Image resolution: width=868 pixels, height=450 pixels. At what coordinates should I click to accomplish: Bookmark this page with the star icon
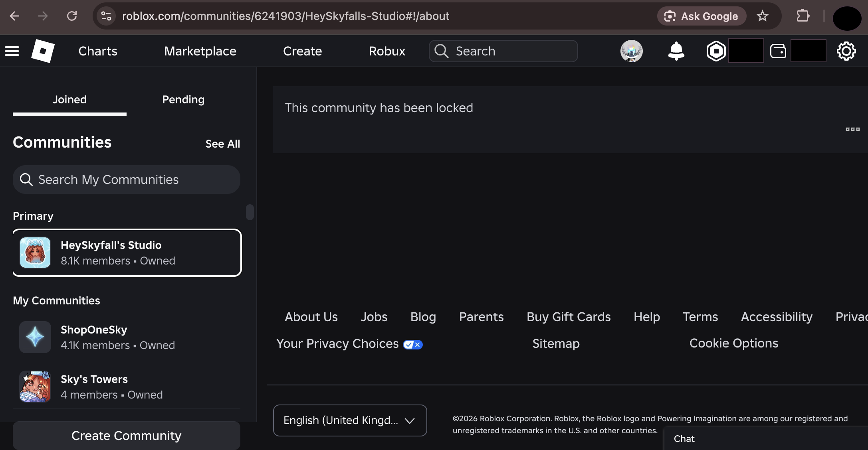point(763,16)
